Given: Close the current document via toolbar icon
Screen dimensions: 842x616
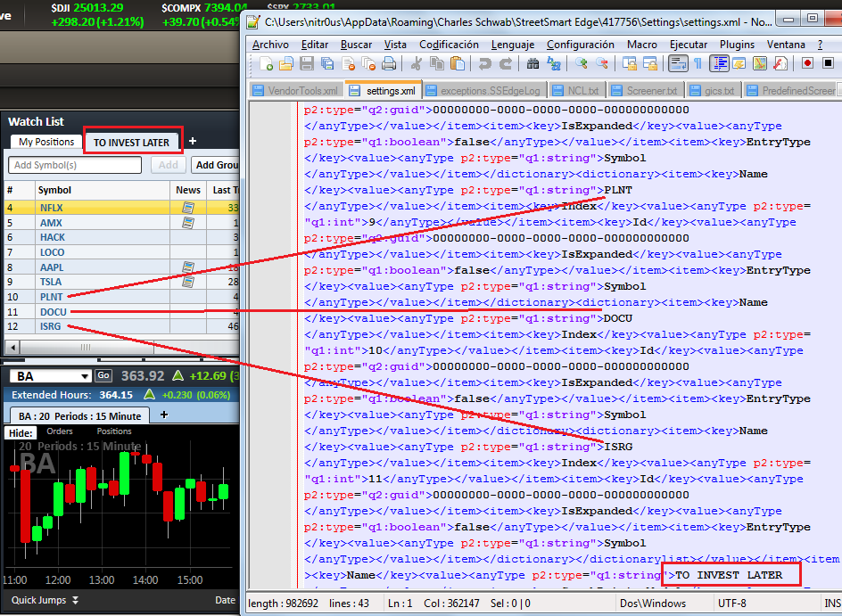Looking at the screenshot, I should [348, 64].
